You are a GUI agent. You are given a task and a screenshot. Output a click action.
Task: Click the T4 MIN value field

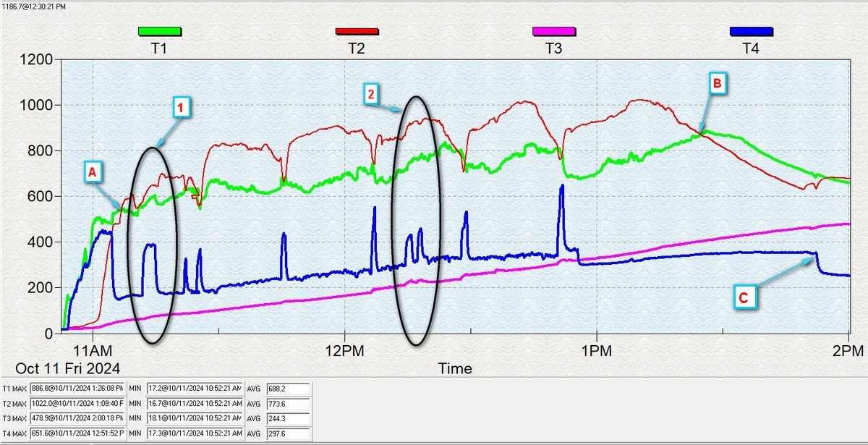point(194,434)
